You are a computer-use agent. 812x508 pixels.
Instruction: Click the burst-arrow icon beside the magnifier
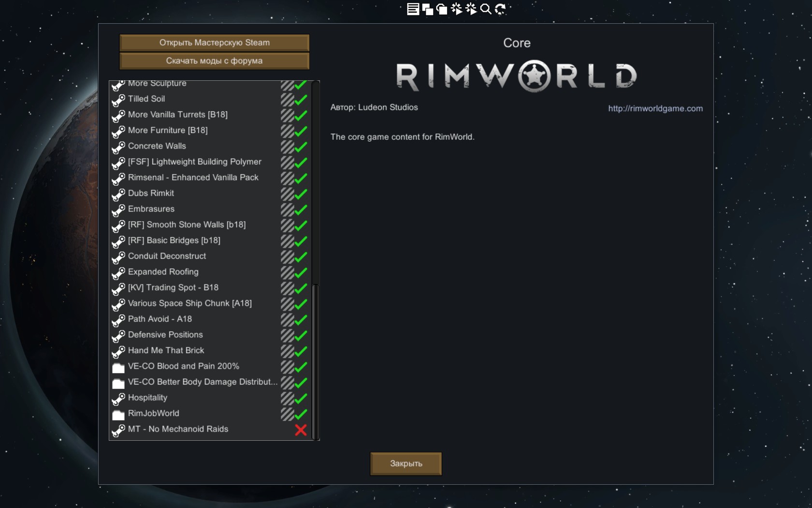pos(471,9)
